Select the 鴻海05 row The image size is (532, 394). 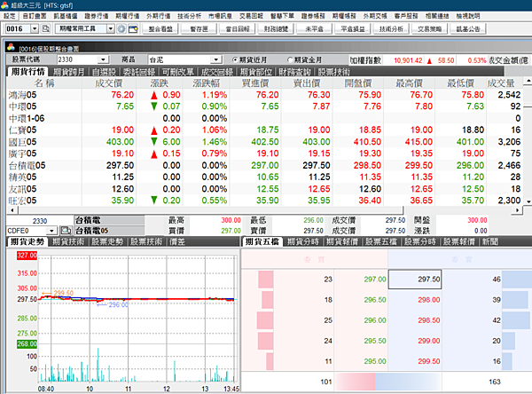[x=264, y=95]
